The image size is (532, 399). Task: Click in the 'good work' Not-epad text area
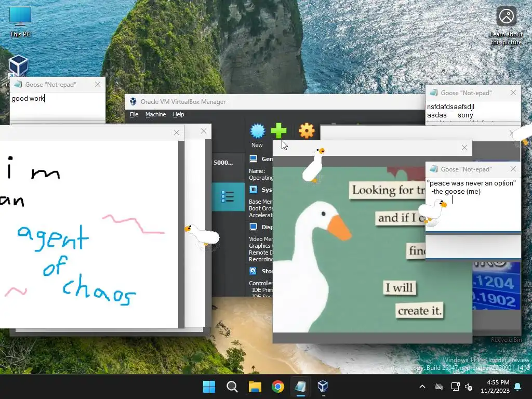pyautogui.click(x=58, y=106)
